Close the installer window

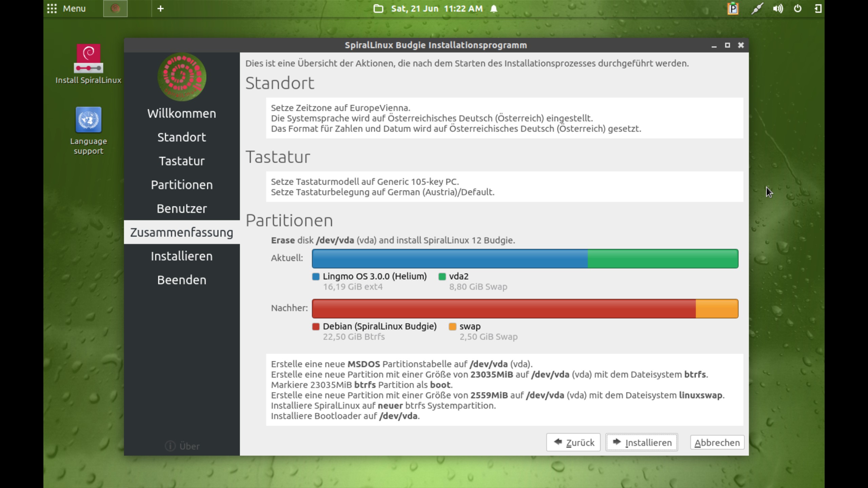(x=741, y=45)
